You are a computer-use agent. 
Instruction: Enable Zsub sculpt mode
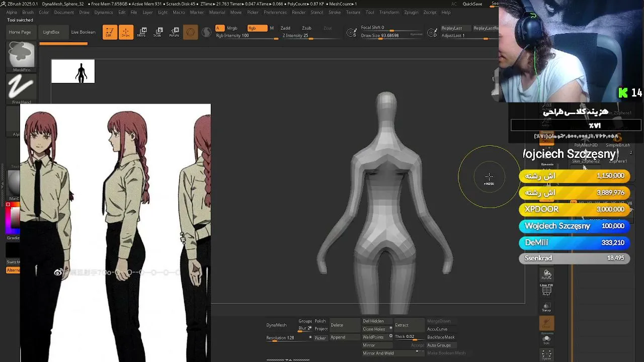(306, 28)
